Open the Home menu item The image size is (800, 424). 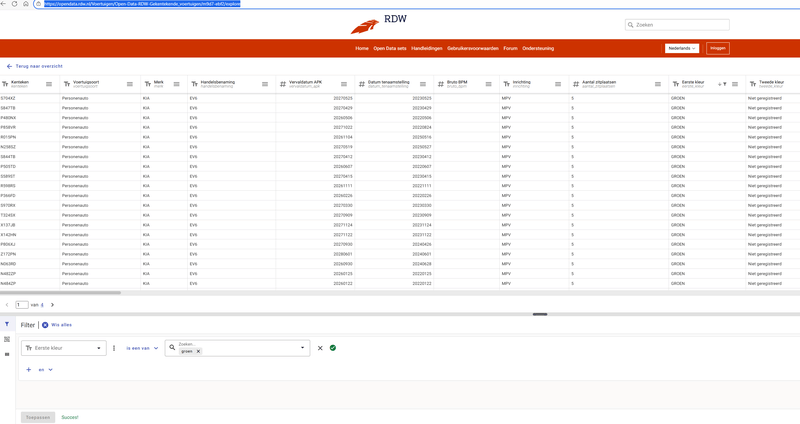362,48
